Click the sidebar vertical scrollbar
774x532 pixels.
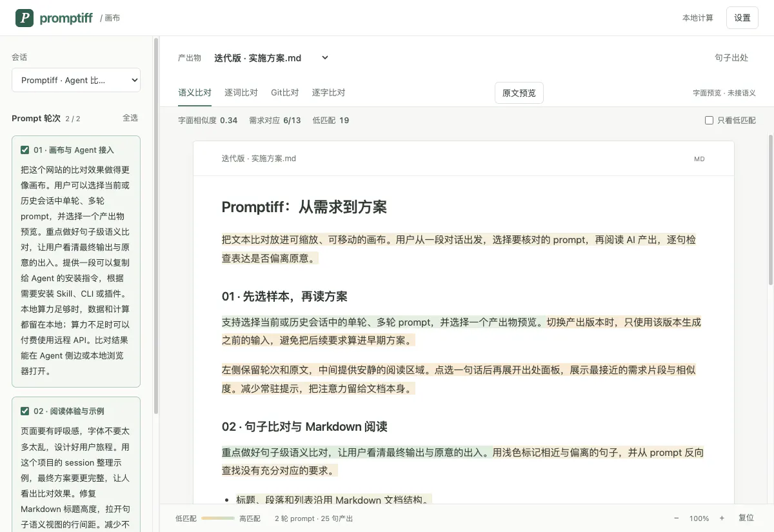tap(155, 226)
